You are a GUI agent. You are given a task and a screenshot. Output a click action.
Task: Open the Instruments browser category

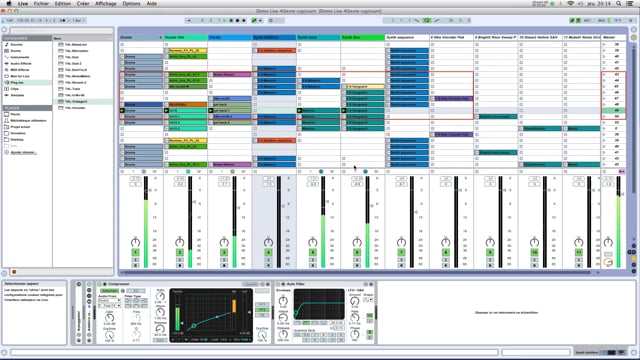tap(19, 57)
